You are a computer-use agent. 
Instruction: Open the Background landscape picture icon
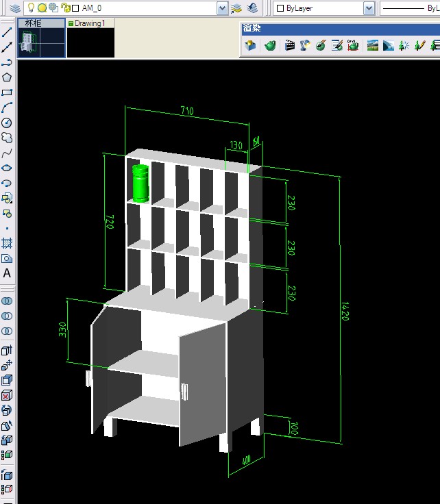coord(372,45)
